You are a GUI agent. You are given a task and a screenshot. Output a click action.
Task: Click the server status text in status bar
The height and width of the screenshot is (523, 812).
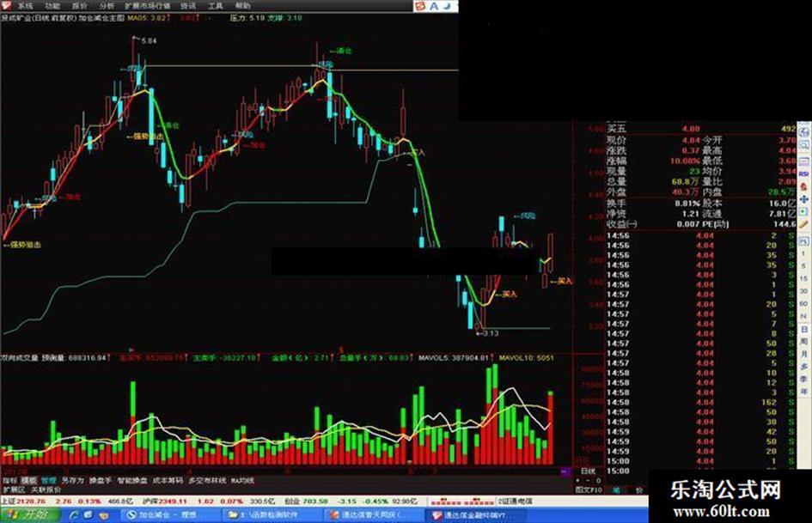(x=516, y=502)
